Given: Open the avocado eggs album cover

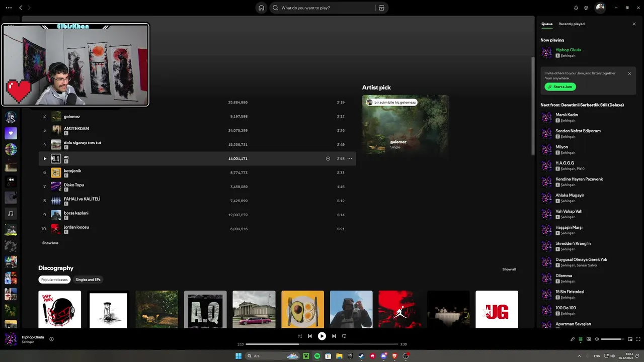Looking at the screenshot, I should point(302,309).
